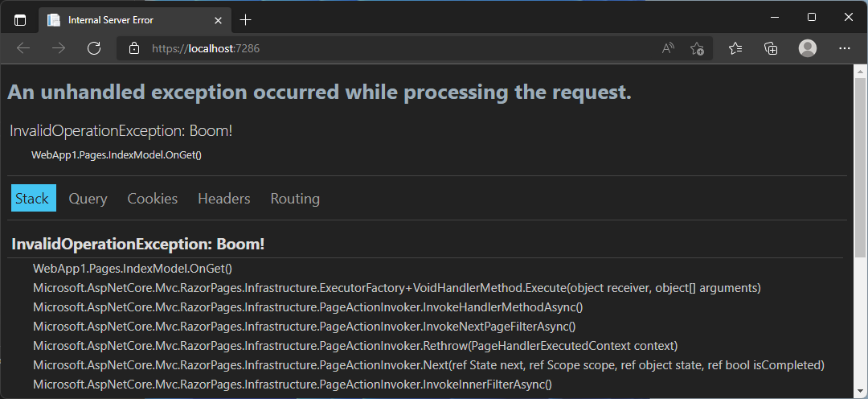Open the Collections panel
Screen dimensions: 868x399
coord(771,48)
